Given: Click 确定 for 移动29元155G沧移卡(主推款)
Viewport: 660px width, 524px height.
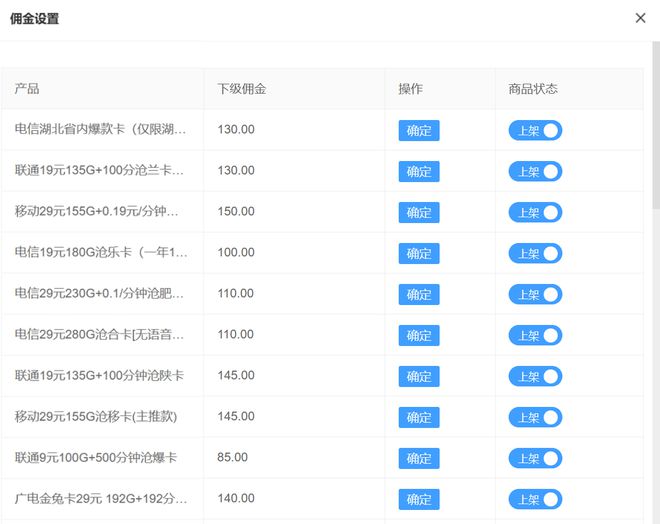Looking at the screenshot, I should pyautogui.click(x=419, y=418).
